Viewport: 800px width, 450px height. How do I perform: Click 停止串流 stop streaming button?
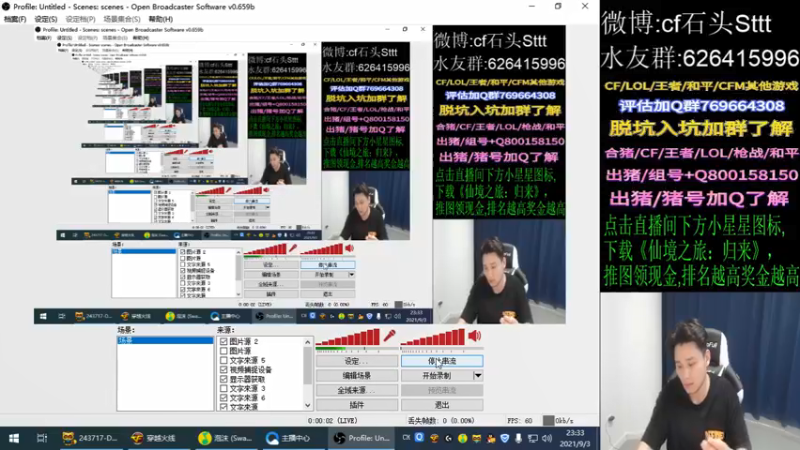pos(442,361)
